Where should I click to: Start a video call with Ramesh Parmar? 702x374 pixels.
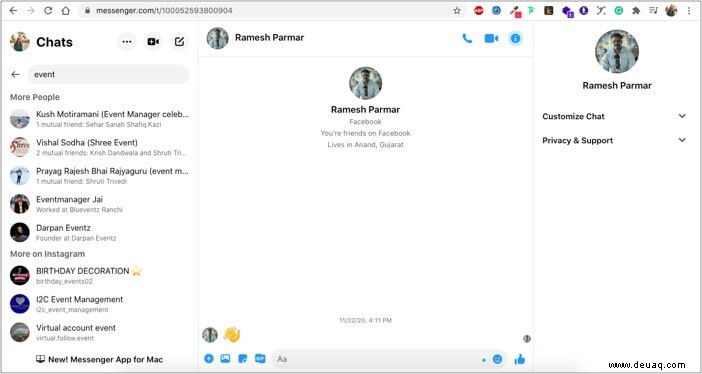491,39
